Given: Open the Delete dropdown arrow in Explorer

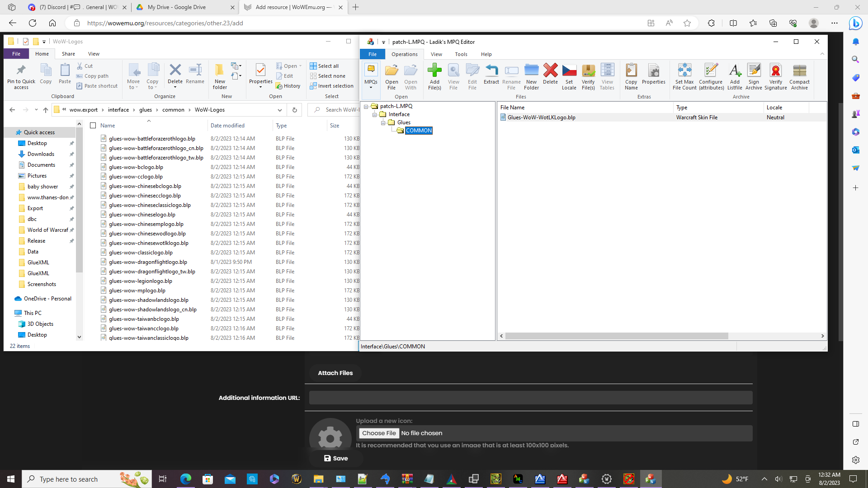Looking at the screenshot, I should [x=175, y=87].
